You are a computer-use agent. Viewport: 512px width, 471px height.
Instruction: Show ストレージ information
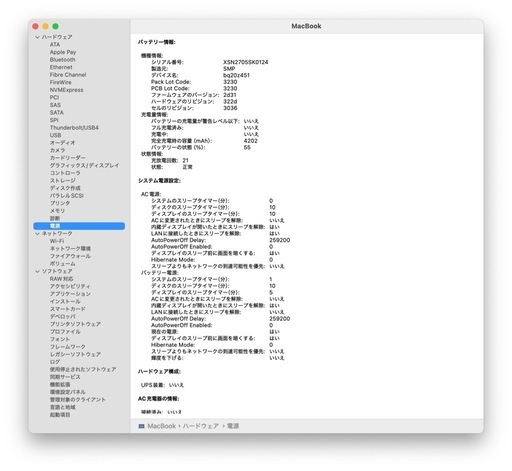tap(63, 181)
